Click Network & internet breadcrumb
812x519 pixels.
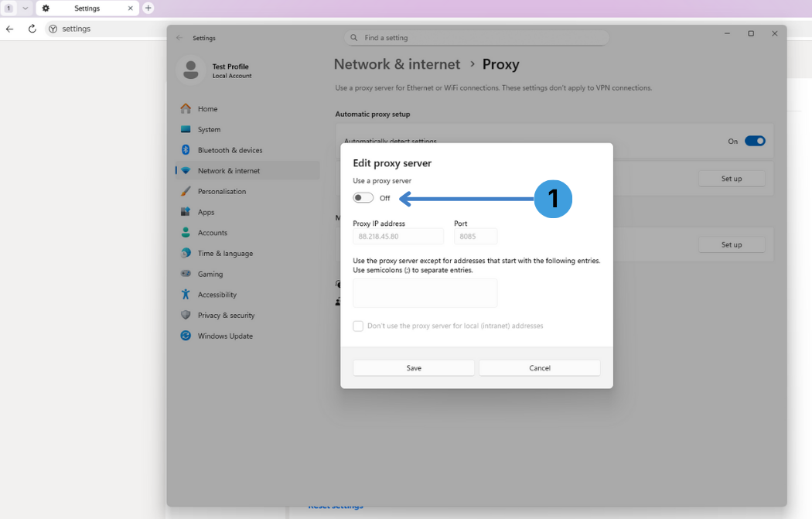(x=397, y=64)
